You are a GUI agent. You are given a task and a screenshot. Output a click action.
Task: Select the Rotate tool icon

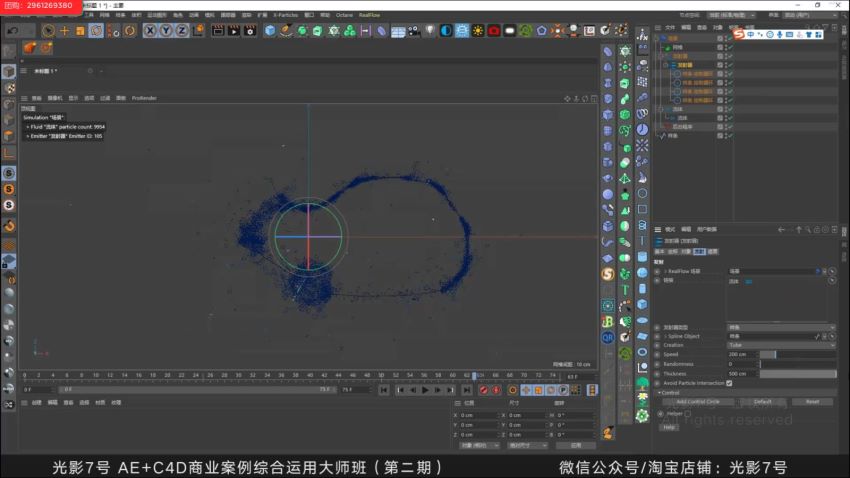pos(96,30)
